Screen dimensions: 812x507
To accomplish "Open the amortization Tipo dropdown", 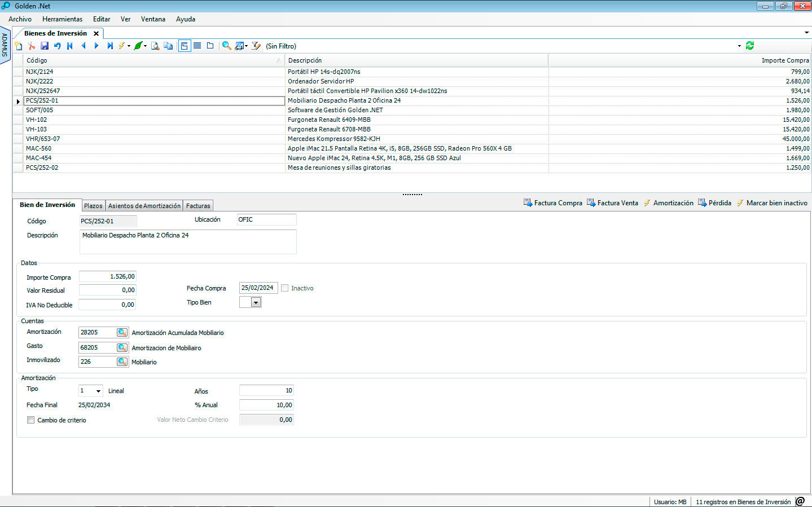I will (98, 391).
